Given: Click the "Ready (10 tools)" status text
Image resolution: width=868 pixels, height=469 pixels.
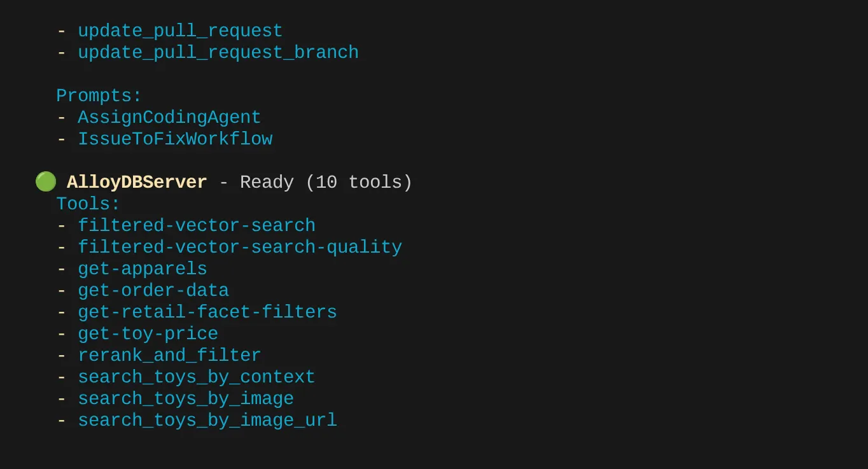Looking at the screenshot, I should pos(326,183).
